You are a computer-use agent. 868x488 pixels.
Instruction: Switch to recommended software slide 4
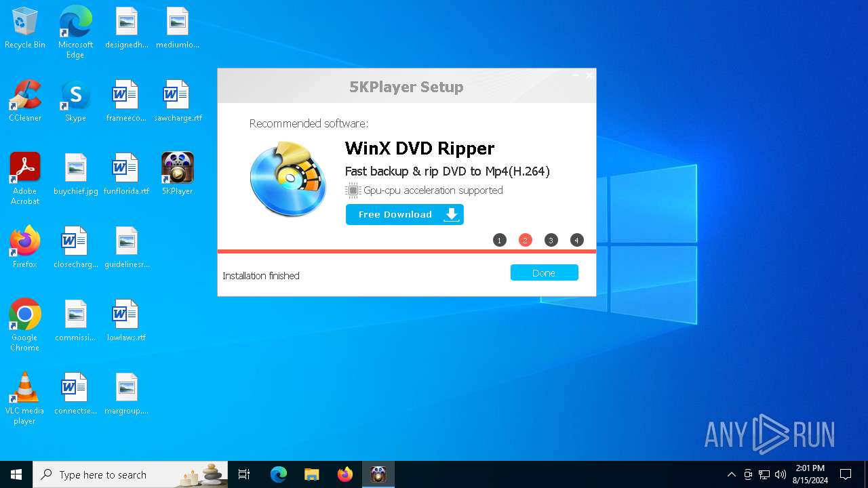click(576, 240)
